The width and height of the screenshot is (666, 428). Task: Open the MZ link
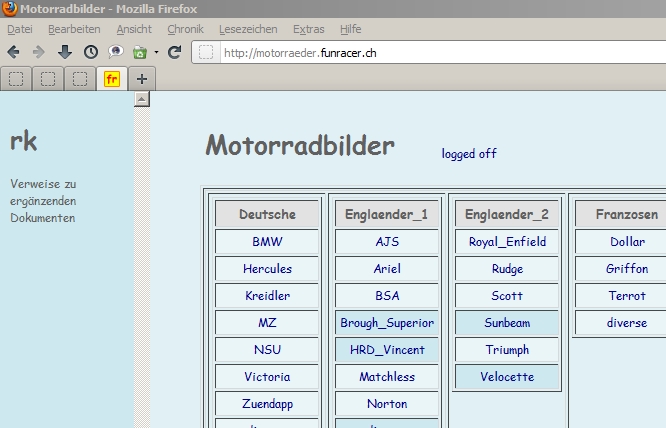click(x=267, y=323)
